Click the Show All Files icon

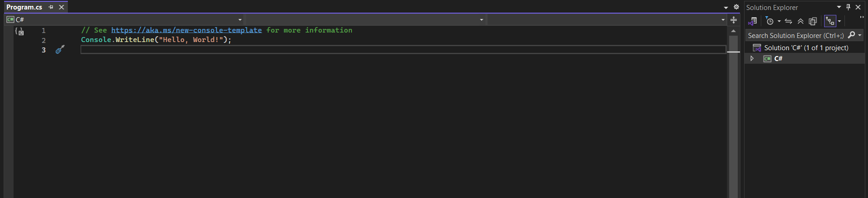[x=813, y=21]
